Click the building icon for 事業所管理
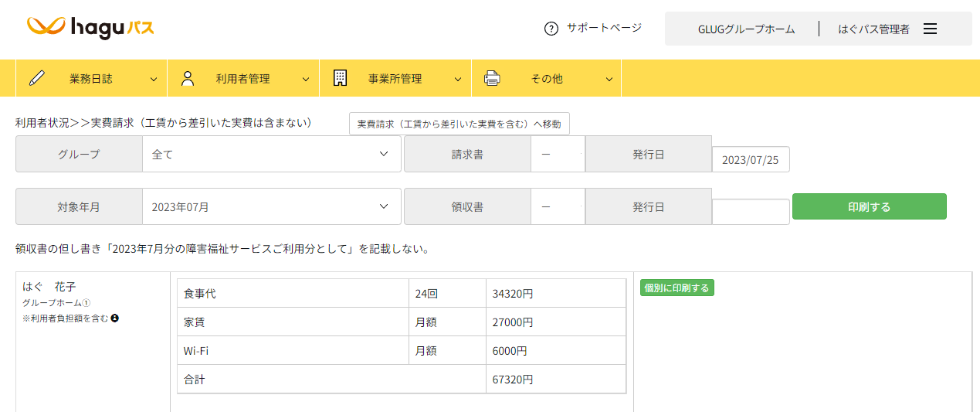 (340, 78)
